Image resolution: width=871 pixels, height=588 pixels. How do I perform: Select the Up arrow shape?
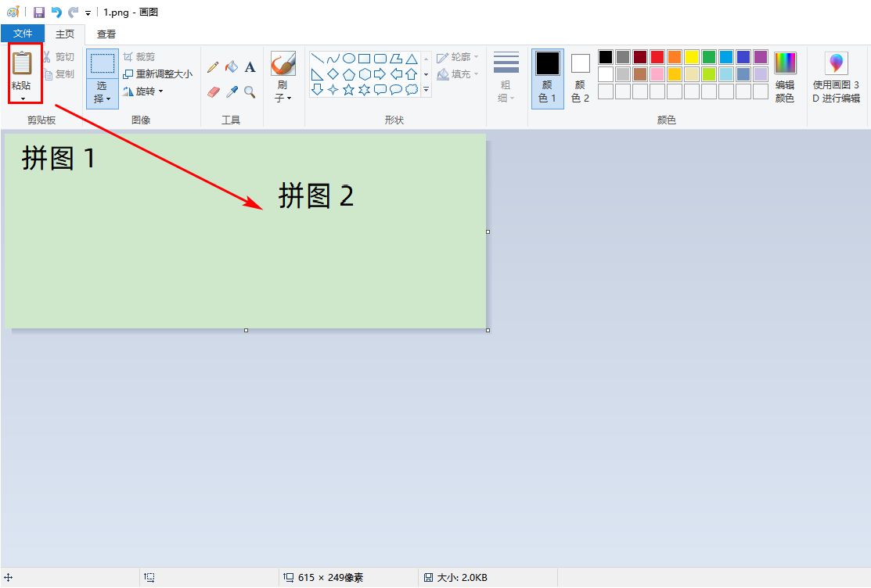coord(411,73)
